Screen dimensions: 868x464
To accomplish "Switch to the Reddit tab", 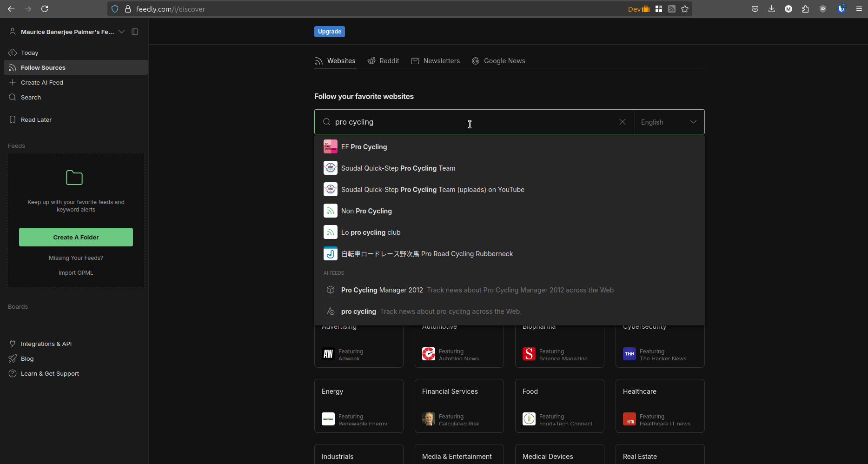I will point(384,61).
